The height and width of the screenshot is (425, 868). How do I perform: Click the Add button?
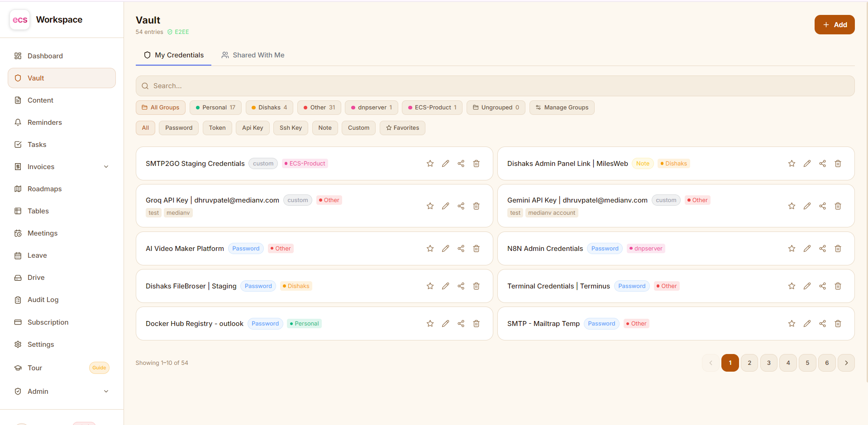coord(834,25)
